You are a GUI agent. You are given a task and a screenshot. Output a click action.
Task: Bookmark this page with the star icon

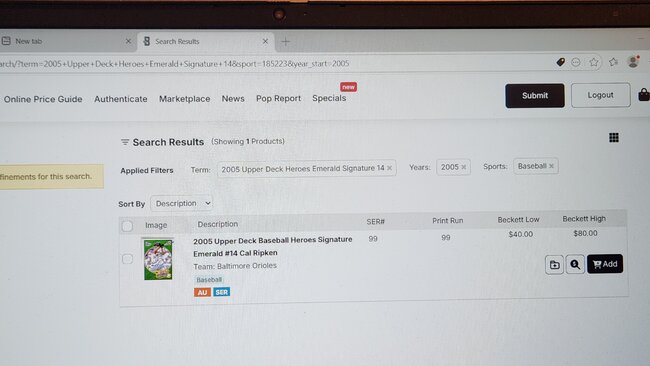click(x=594, y=62)
